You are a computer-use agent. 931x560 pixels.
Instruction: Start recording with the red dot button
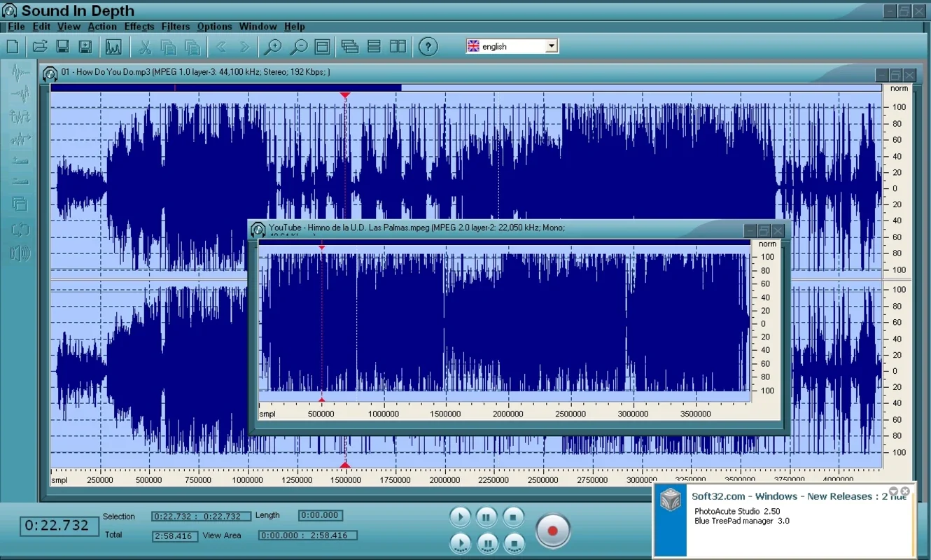click(553, 530)
